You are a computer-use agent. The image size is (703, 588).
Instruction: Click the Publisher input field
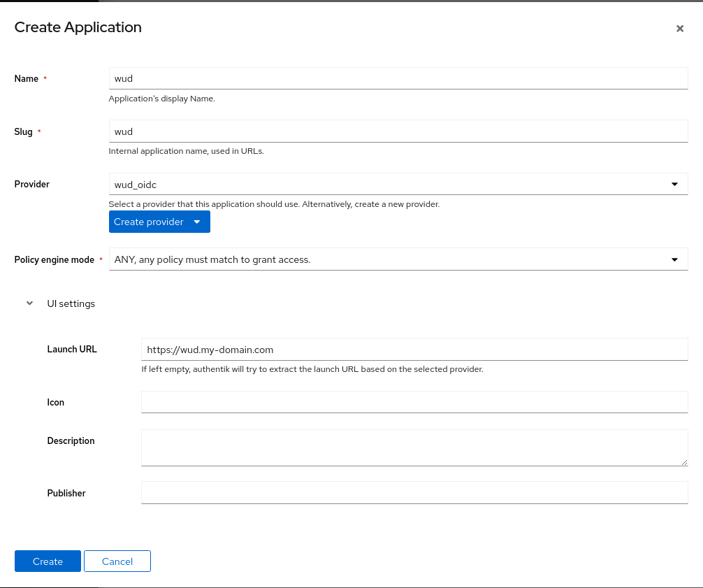click(414, 492)
